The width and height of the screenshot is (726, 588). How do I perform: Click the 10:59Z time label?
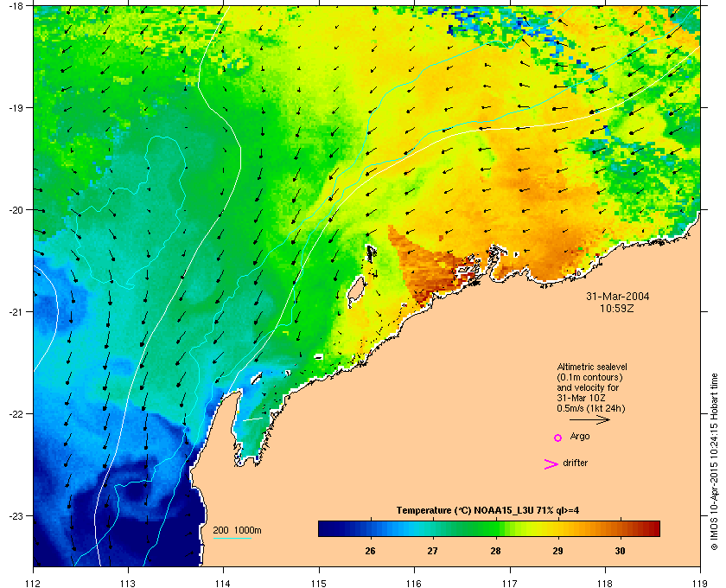point(617,308)
